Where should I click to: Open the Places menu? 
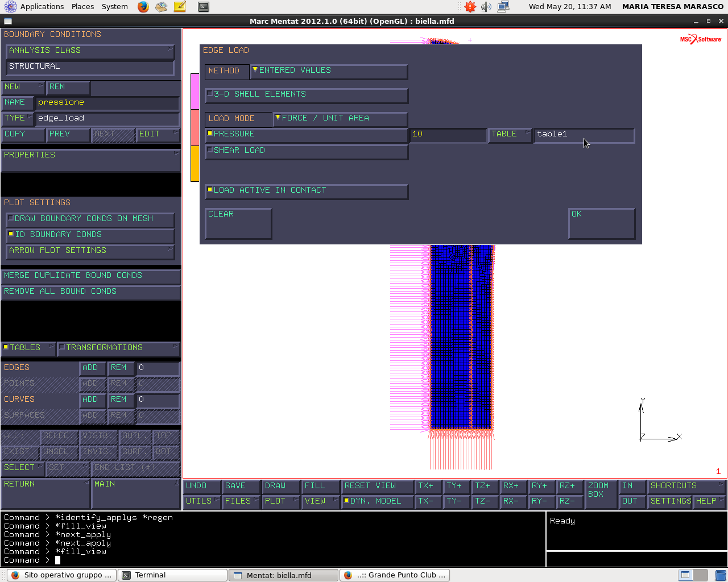83,7
